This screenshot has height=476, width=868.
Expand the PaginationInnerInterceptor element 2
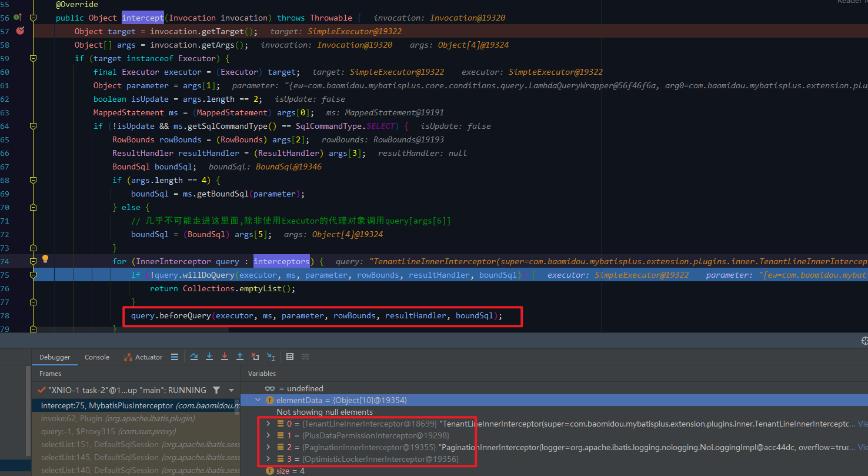click(x=268, y=447)
